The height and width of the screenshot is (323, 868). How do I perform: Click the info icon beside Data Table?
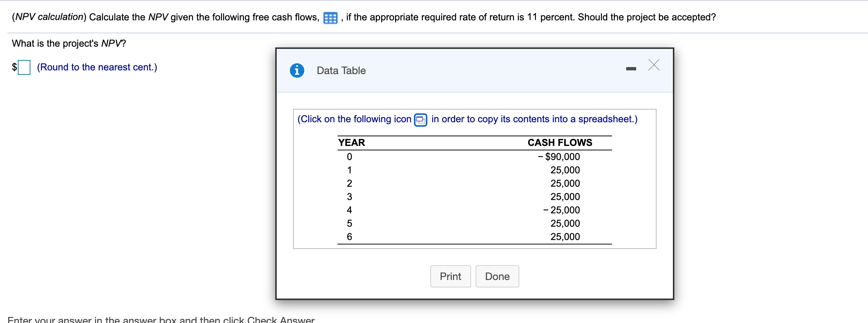coord(297,70)
